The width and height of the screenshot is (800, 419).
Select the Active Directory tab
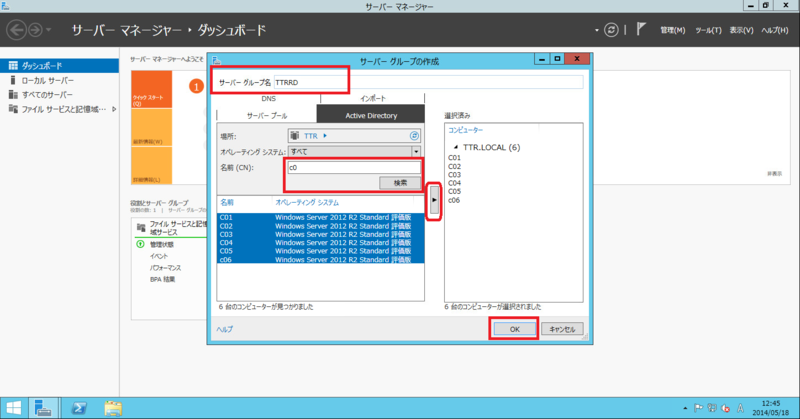pyautogui.click(x=371, y=115)
